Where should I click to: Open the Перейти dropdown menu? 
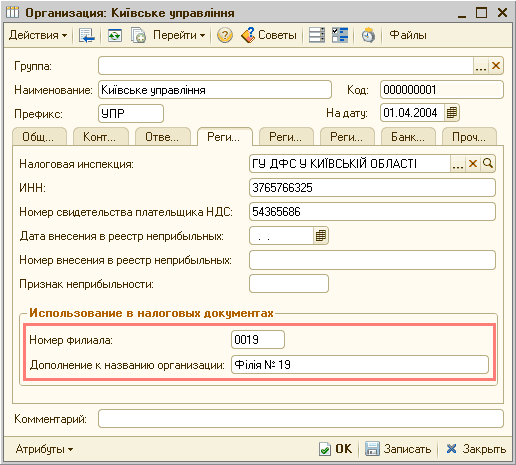click(179, 35)
